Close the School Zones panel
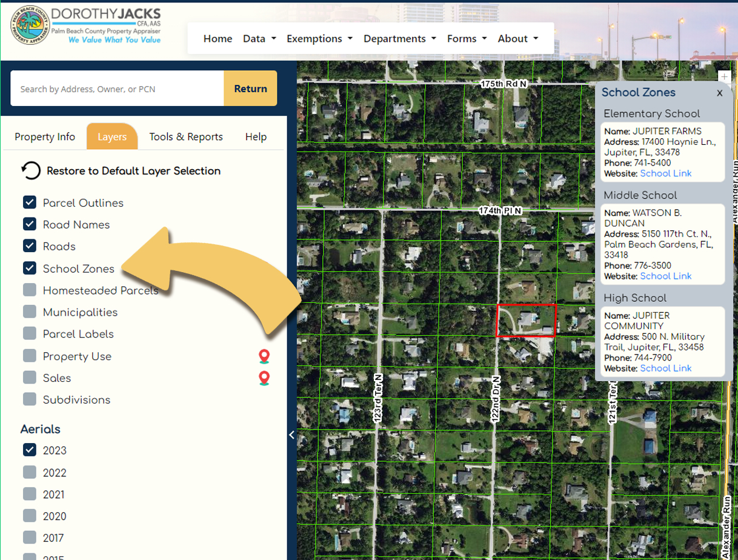 tap(719, 93)
